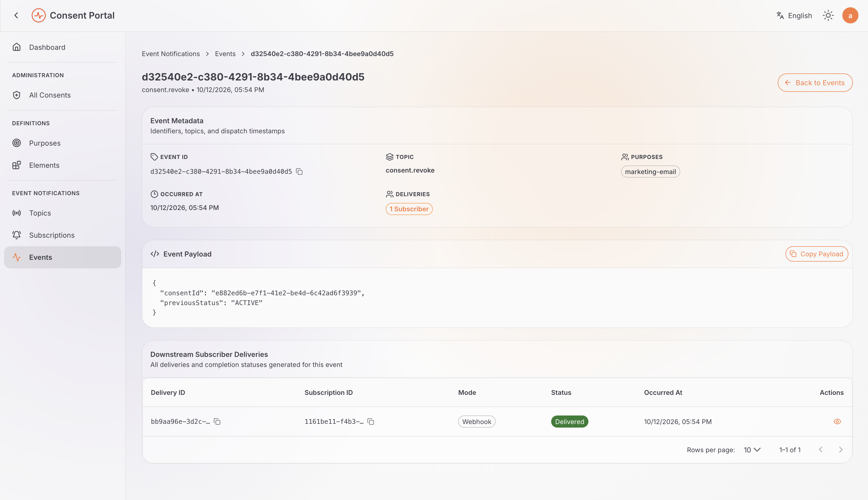Click the Consent Portal logo icon
The image size is (868, 500).
coord(38,15)
